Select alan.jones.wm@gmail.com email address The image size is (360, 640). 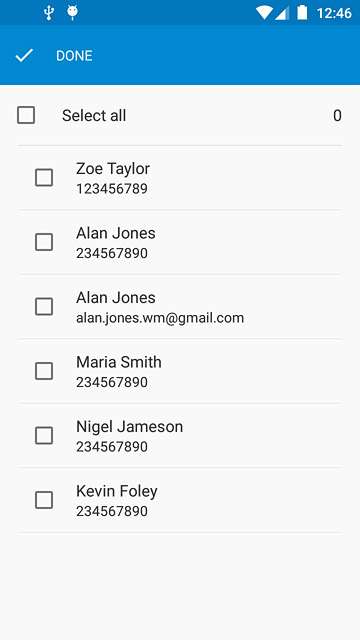[160, 318]
